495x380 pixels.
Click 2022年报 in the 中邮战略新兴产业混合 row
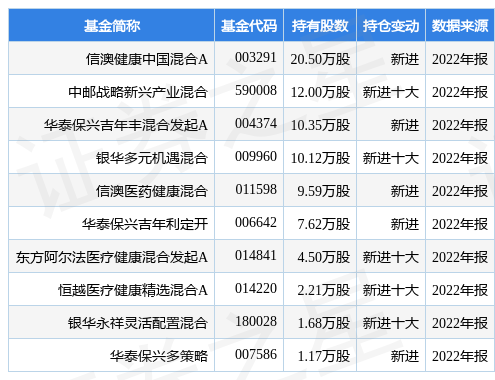click(x=460, y=92)
